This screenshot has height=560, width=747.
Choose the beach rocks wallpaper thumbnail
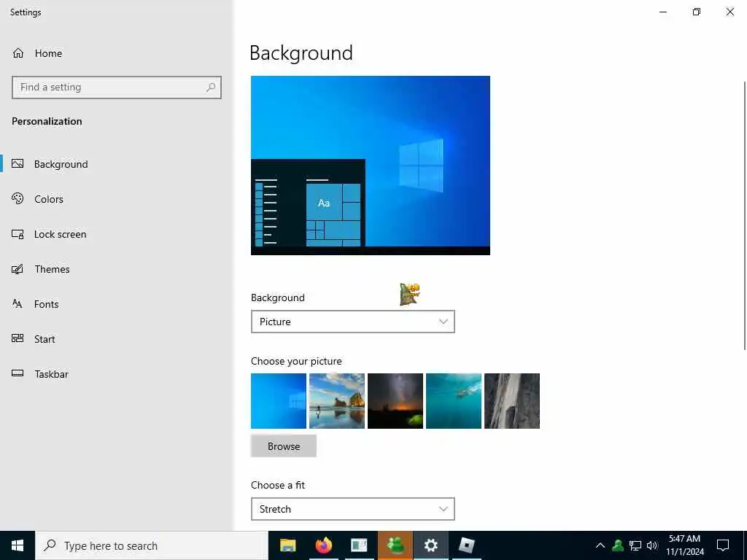click(337, 401)
